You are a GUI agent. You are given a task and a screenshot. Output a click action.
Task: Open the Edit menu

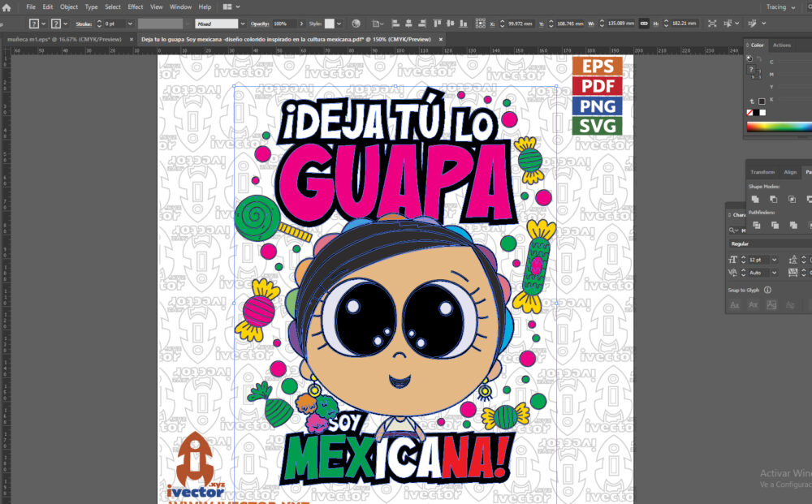point(48,6)
